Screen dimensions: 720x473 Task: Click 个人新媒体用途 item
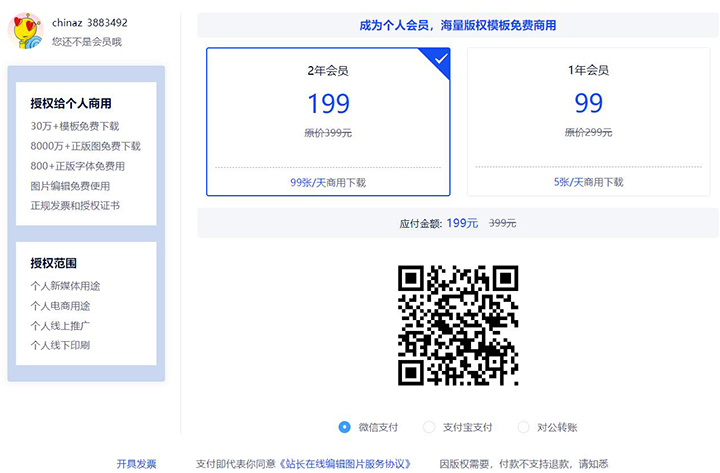[x=65, y=286]
